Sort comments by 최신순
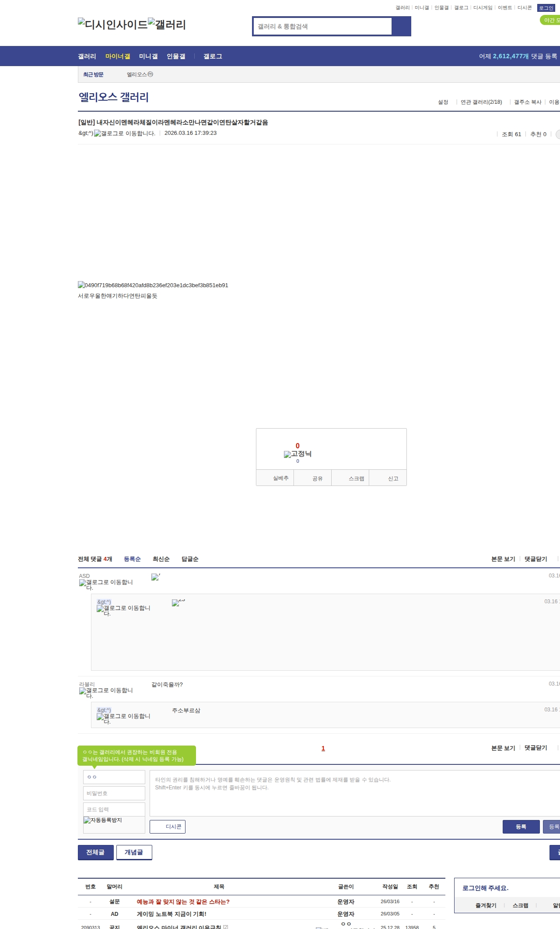Screen dimensions: 560x929 (x=161, y=559)
